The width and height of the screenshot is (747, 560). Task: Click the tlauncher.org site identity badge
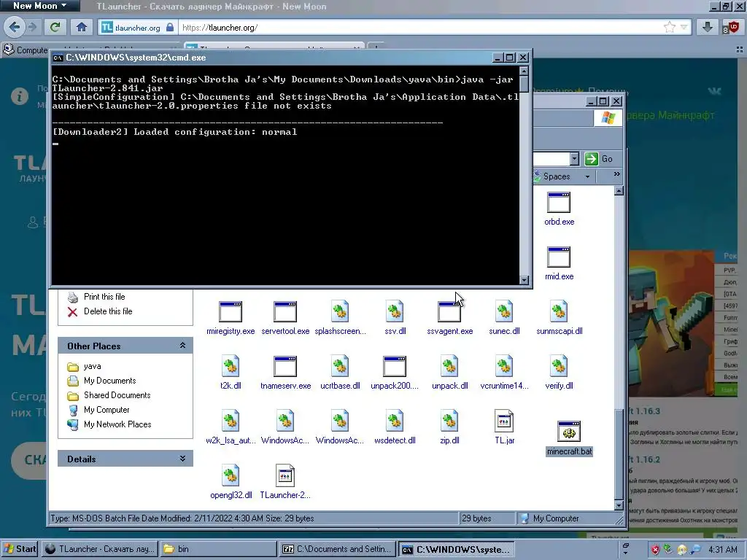[x=137, y=28]
